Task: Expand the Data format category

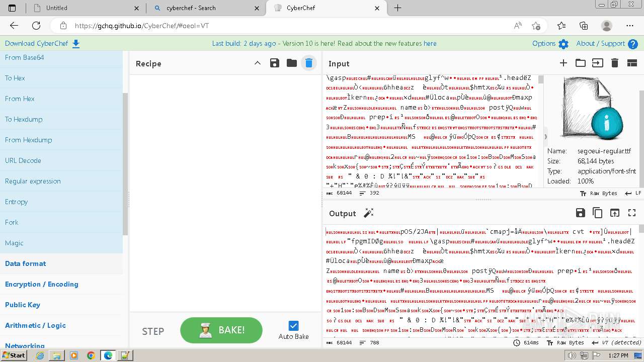Action: coord(61,263)
